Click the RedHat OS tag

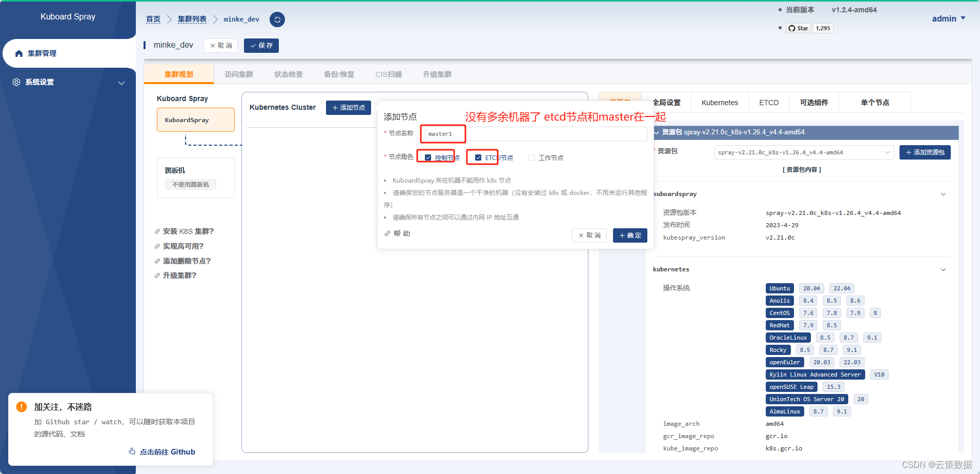[x=780, y=325]
